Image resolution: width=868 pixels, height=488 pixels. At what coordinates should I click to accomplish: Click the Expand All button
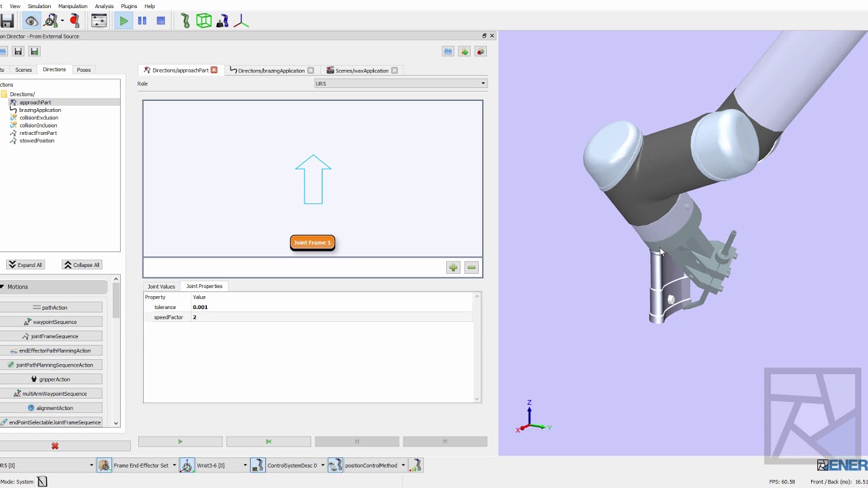click(x=26, y=265)
